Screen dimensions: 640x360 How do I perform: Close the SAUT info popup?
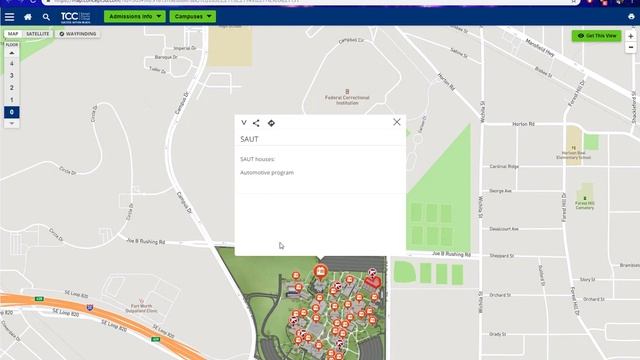click(397, 122)
